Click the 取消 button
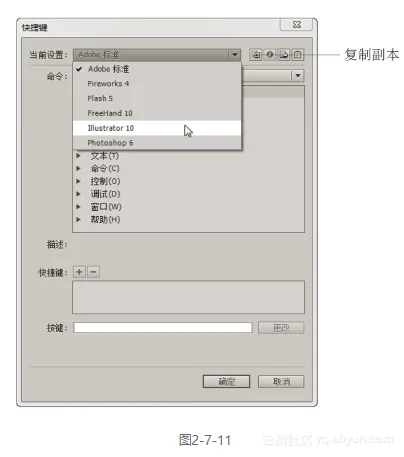This screenshot has width=404, height=457. [x=281, y=382]
